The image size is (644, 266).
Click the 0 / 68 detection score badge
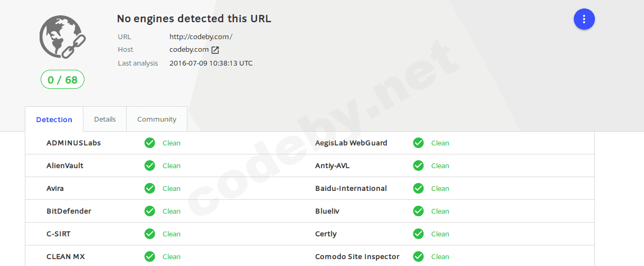(62, 80)
